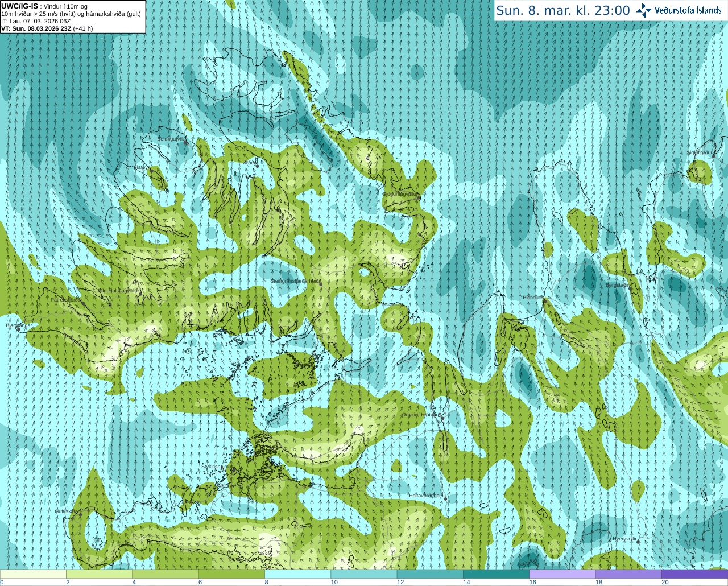The height and width of the screenshot is (586, 728).
Task: Click the legend value 20
Action: (665, 582)
